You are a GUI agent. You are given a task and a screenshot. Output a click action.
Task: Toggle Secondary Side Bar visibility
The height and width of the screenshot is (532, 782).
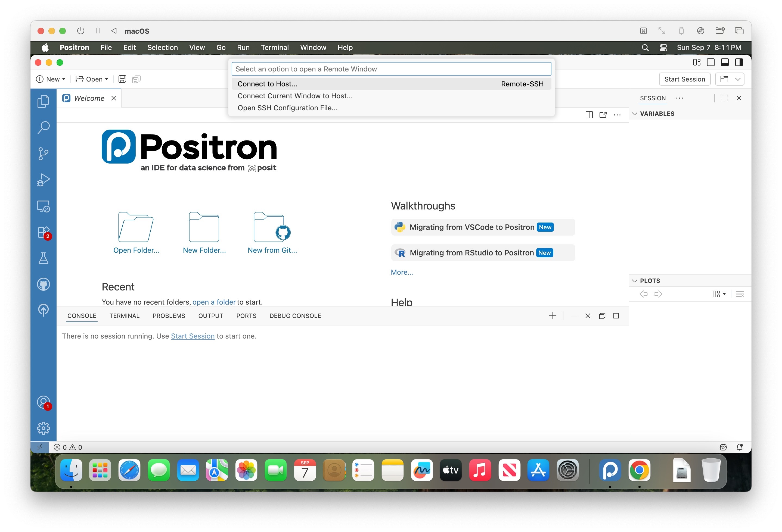pyautogui.click(x=739, y=62)
